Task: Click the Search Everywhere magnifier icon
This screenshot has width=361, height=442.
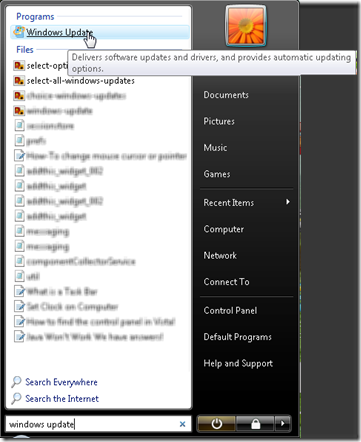Action: click(16, 382)
